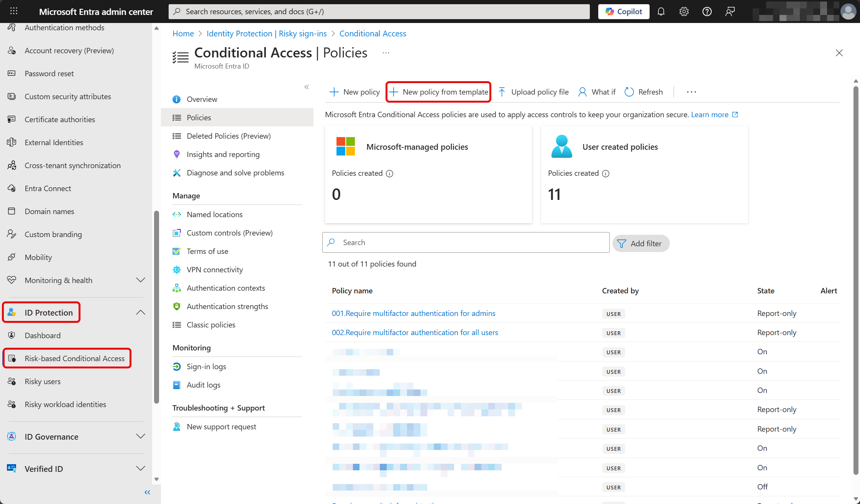This screenshot has width=860, height=504.
Task: Expand the Monitoring & health menu
Action: [141, 280]
